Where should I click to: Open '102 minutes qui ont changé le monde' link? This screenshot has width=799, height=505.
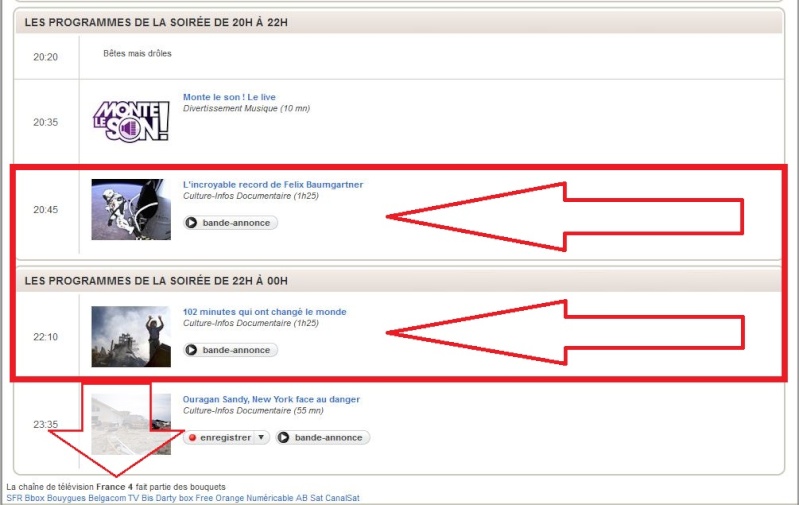point(264,312)
